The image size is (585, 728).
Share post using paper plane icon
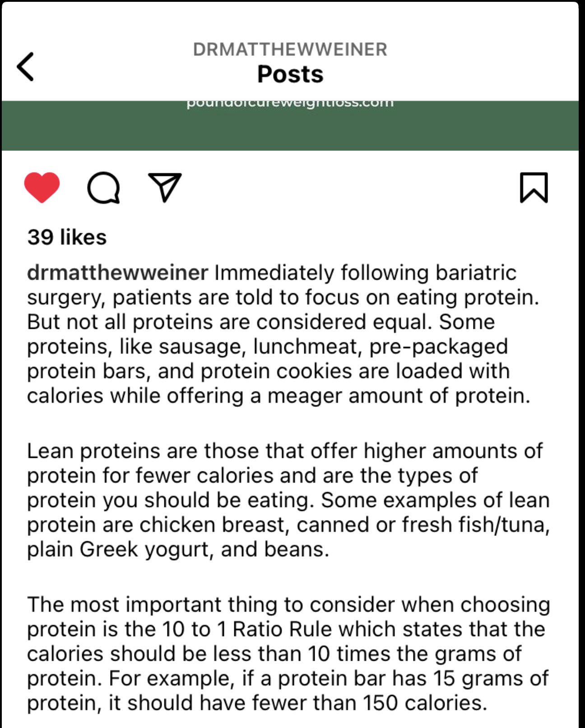pos(165,187)
